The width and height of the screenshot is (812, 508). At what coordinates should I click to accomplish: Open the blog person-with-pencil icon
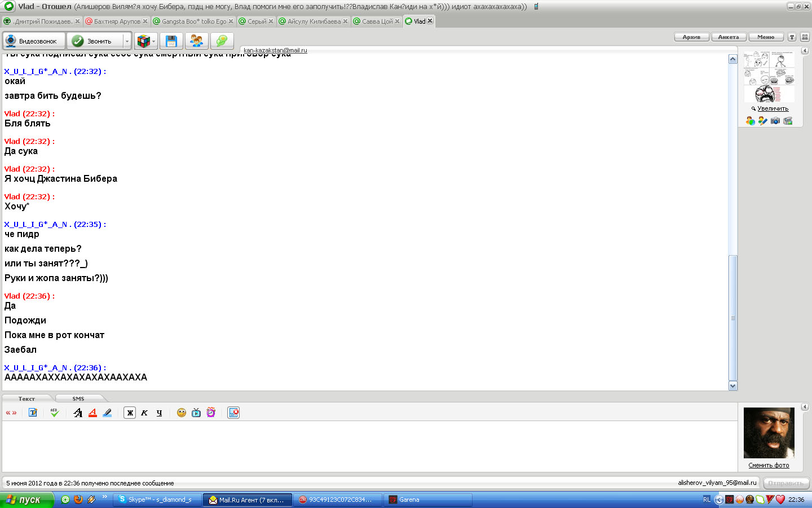click(762, 121)
